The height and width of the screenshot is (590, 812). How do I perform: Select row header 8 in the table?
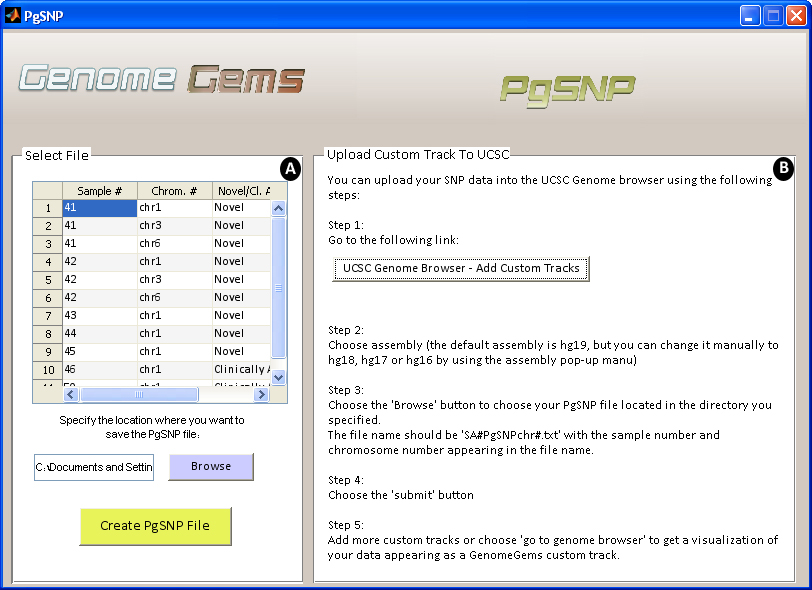pyautogui.click(x=48, y=334)
